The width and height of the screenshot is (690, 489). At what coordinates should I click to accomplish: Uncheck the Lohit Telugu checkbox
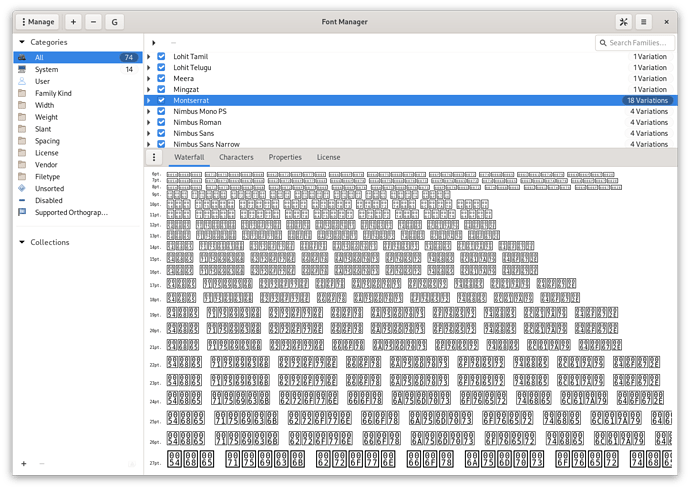coord(161,67)
